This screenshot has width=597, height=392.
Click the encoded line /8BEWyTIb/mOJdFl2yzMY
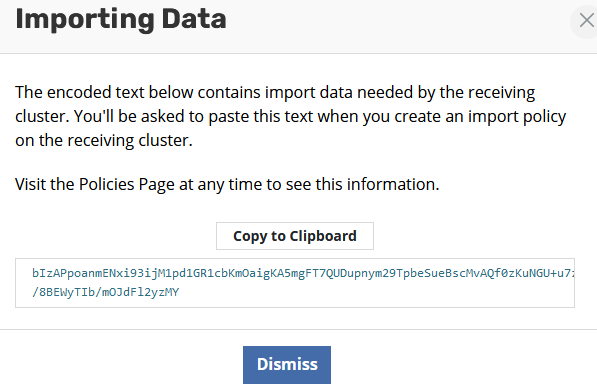pyautogui.click(x=105, y=292)
